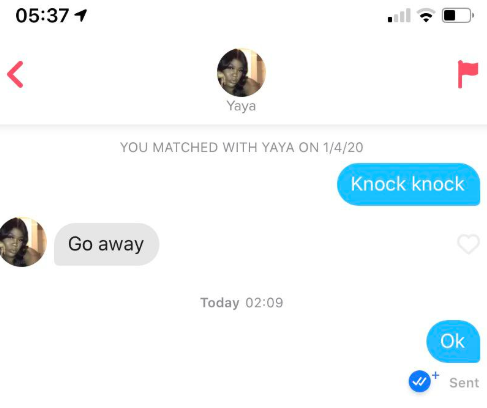Open Yaya's profile photo in the header
The height and width of the screenshot is (408, 487).
coord(241,72)
